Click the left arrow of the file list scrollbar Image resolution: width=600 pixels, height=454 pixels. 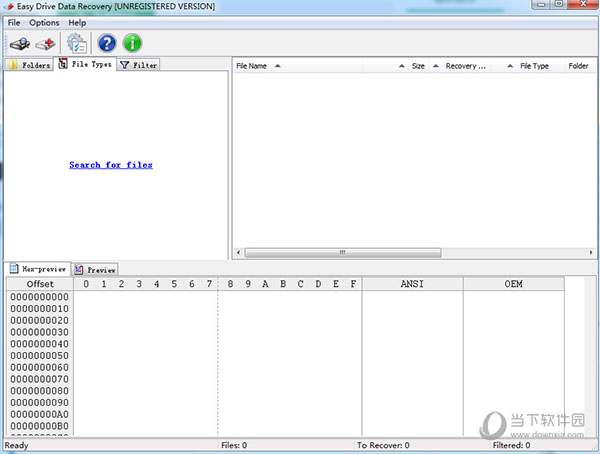tap(238, 253)
